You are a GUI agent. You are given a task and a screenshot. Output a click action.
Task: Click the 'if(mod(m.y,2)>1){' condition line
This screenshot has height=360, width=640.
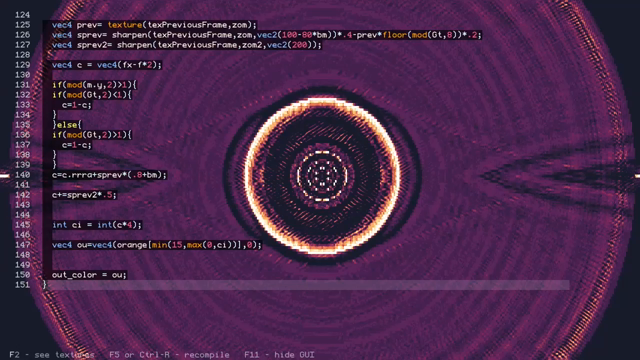coord(94,85)
